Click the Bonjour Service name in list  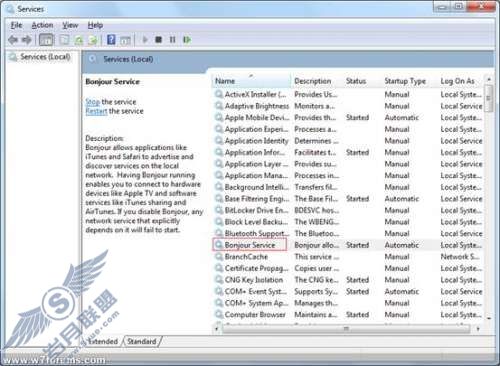pos(250,245)
